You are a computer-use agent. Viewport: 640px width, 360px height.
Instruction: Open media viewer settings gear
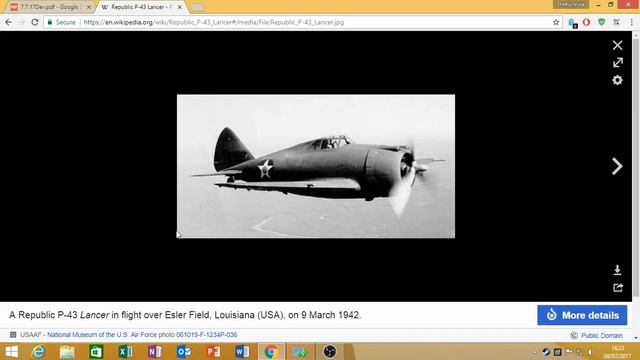tap(618, 80)
